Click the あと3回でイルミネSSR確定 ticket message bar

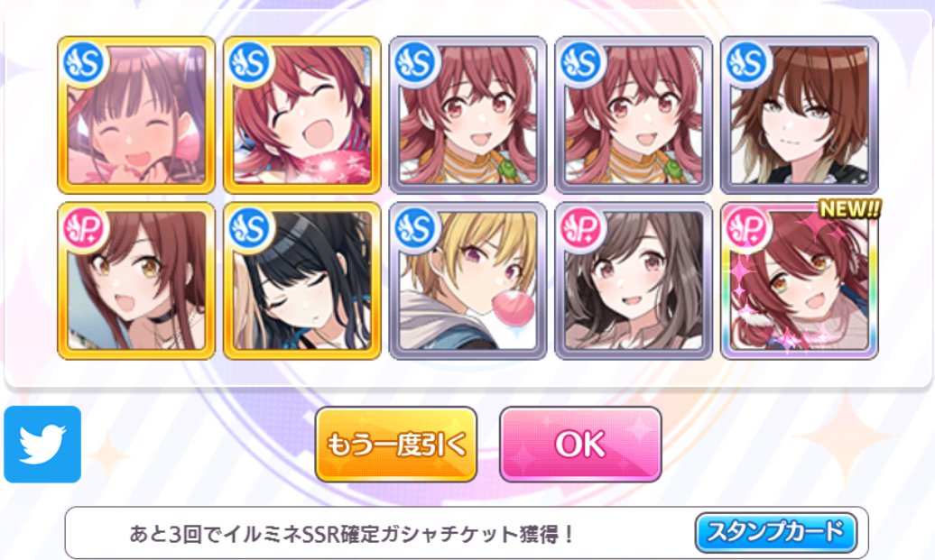(467, 533)
